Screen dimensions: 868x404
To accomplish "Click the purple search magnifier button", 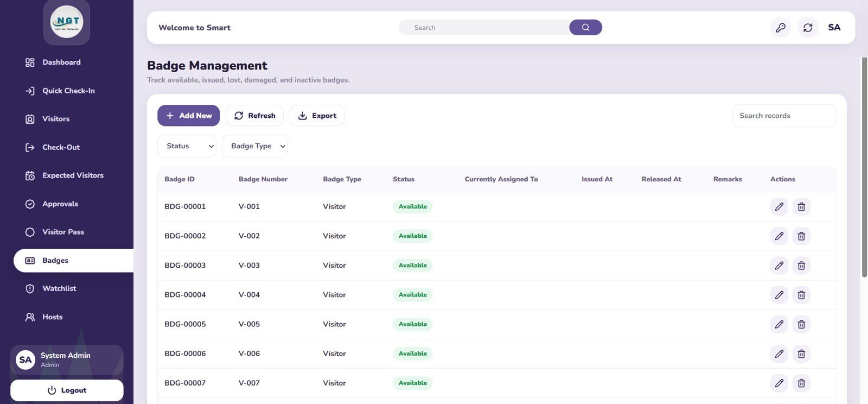I will [x=585, y=28].
